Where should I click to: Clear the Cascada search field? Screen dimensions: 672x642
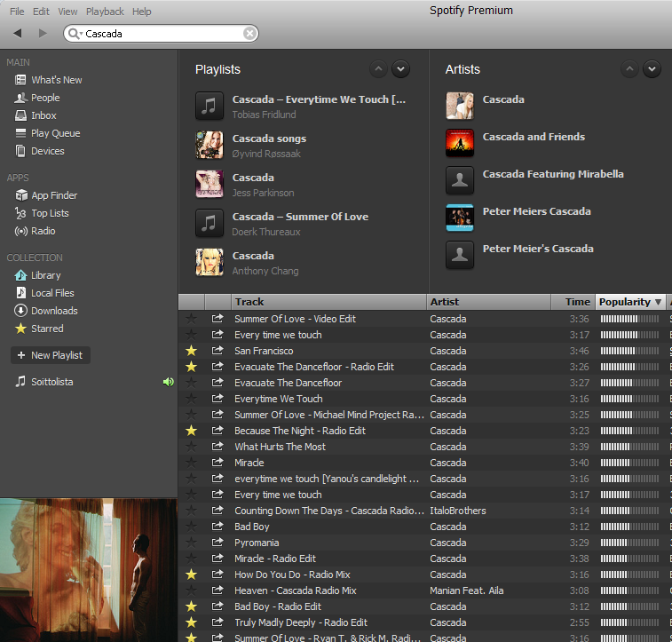pyautogui.click(x=249, y=34)
